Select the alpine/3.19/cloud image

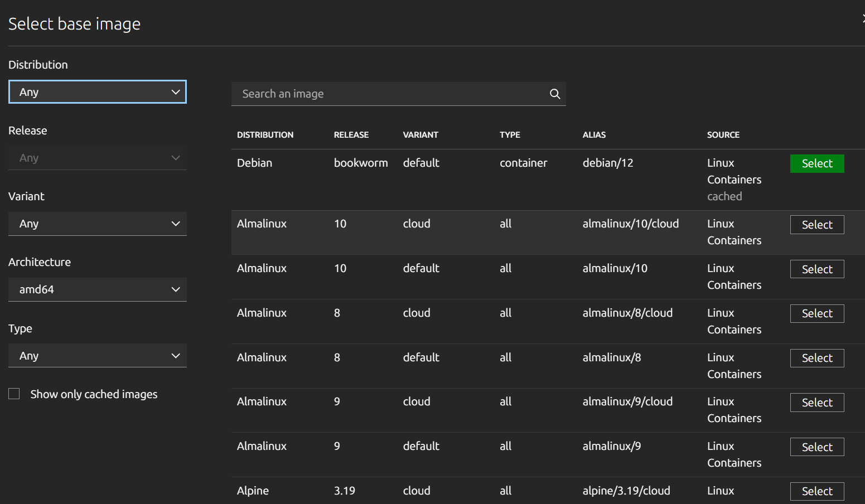816,491
